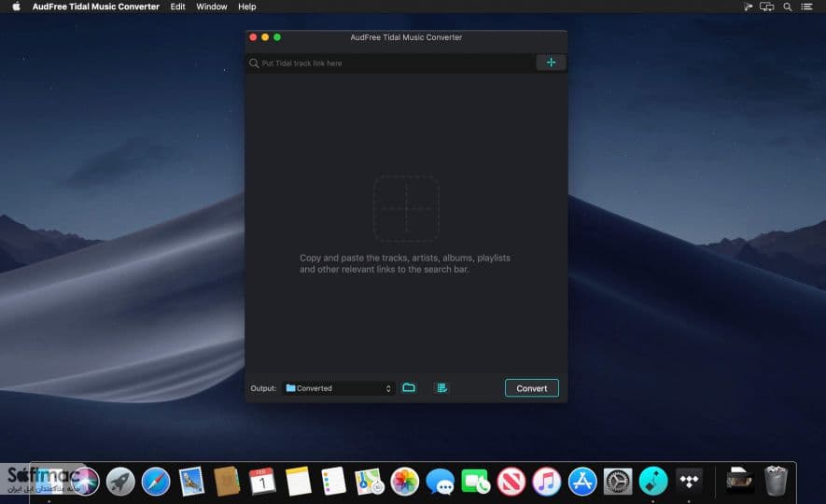Open Contacts from the Dock
This screenshot has height=504, width=826.
[227, 481]
